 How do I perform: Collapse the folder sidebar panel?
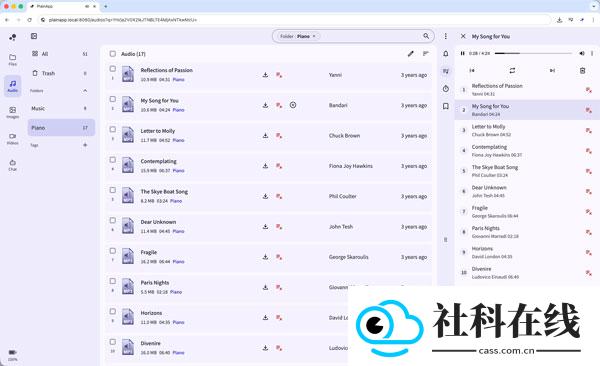click(34, 36)
